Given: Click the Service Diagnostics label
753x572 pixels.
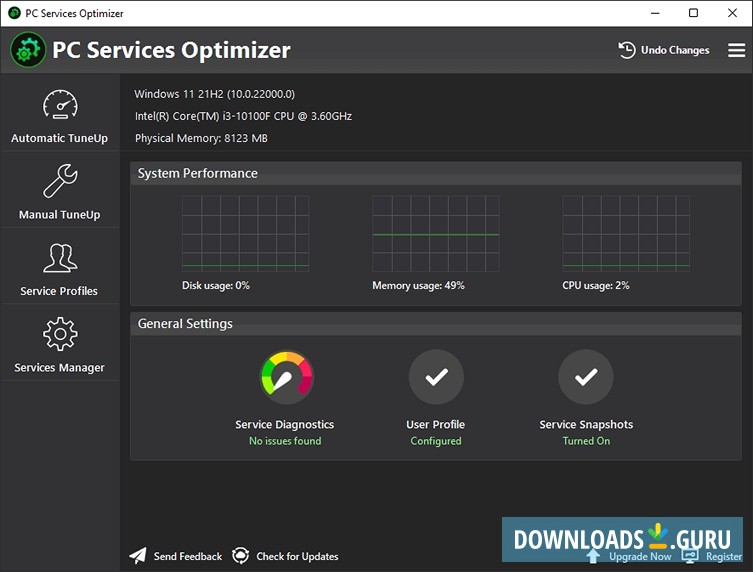Looking at the screenshot, I should (x=285, y=425).
